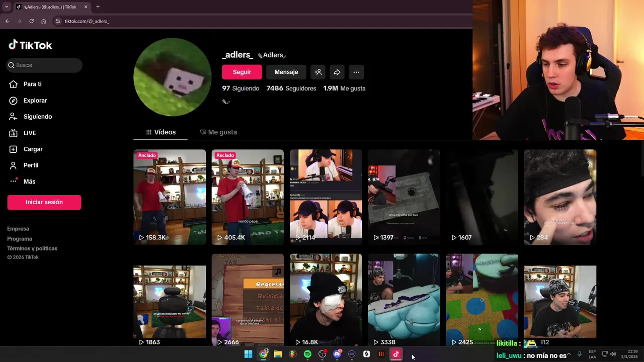Open pinned video with 405.4K views
Viewport: 644px width, 362px height.
[248, 197]
